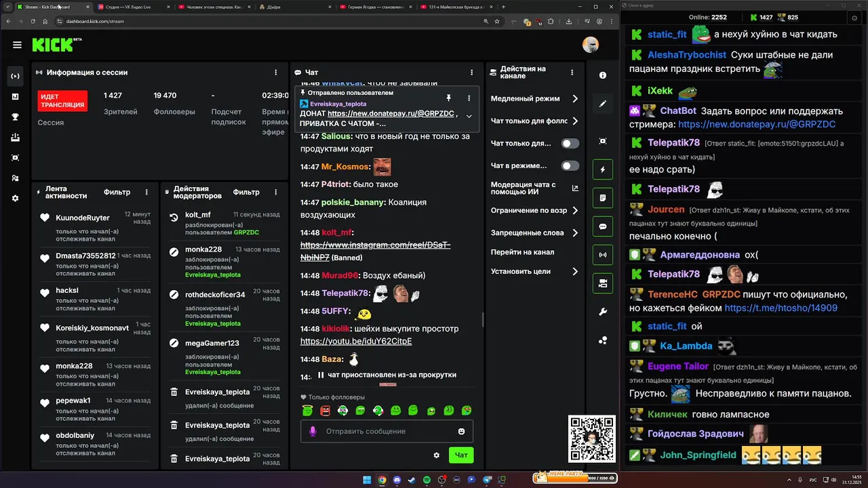The width and height of the screenshot is (868, 488).
Task: Insert the red angry emote
Action: pos(325,410)
